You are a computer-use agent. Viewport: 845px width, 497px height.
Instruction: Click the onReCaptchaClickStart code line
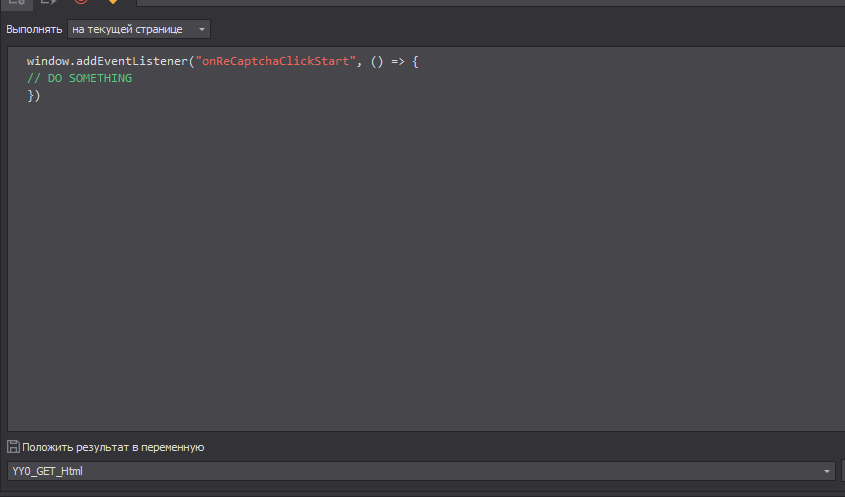click(x=223, y=61)
